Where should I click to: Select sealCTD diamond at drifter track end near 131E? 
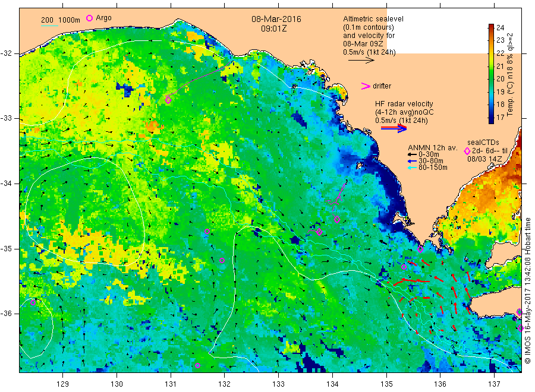point(168,100)
